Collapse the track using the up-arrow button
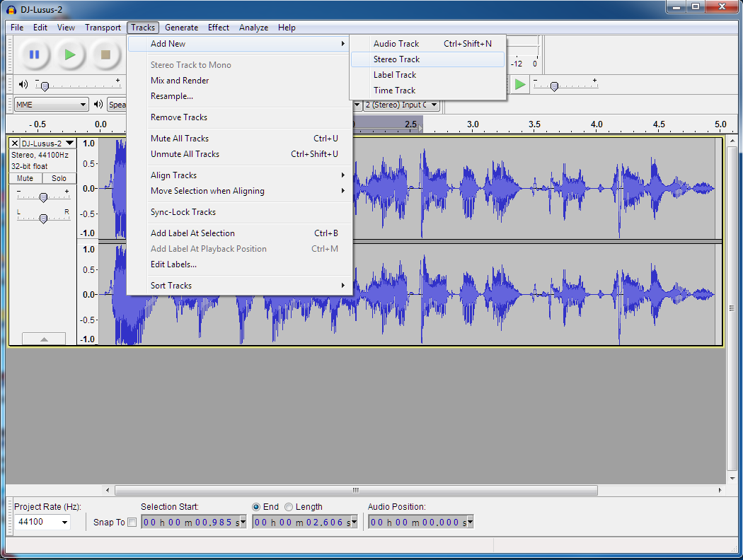Image resolution: width=743 pixels, height=560 pixels. (43, 338)
